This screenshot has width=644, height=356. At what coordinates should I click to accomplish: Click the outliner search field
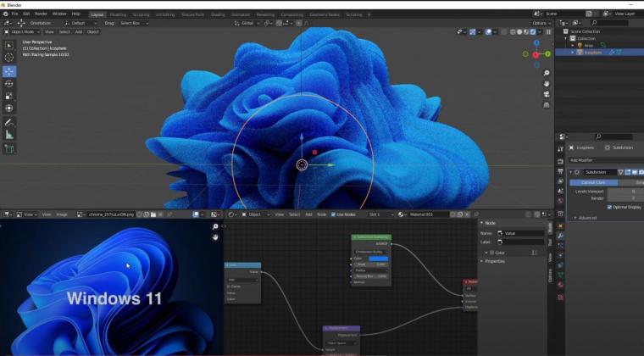point(609,23)
